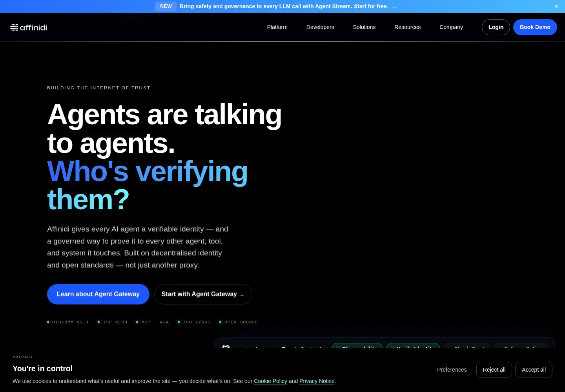The width and height of the screenshot is (565, 392).
Task: Open the Company menu
Action: tap(451, 27)
